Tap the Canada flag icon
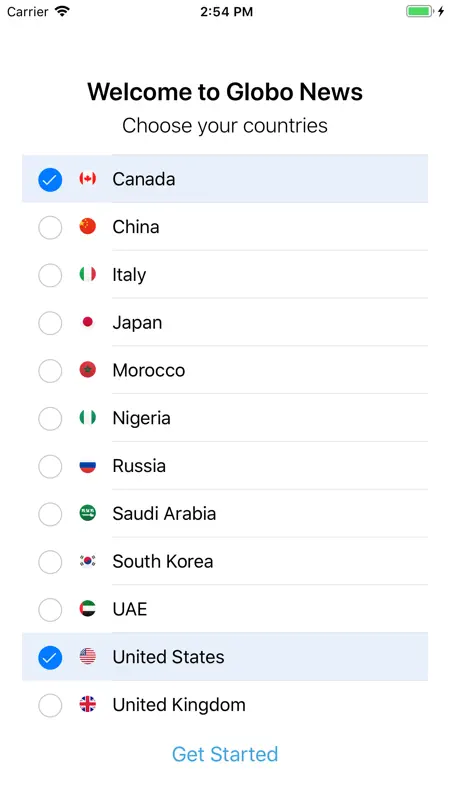The image size is (450, 800). (88, 179)
